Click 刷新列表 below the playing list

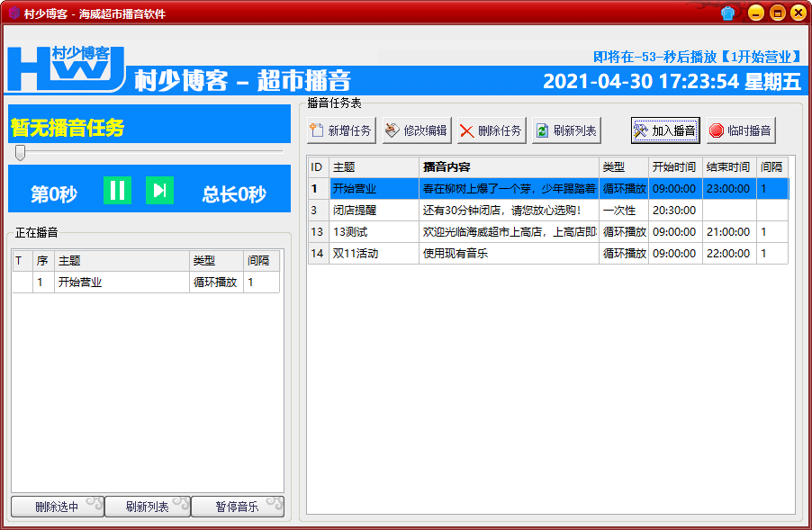point(148,507)
